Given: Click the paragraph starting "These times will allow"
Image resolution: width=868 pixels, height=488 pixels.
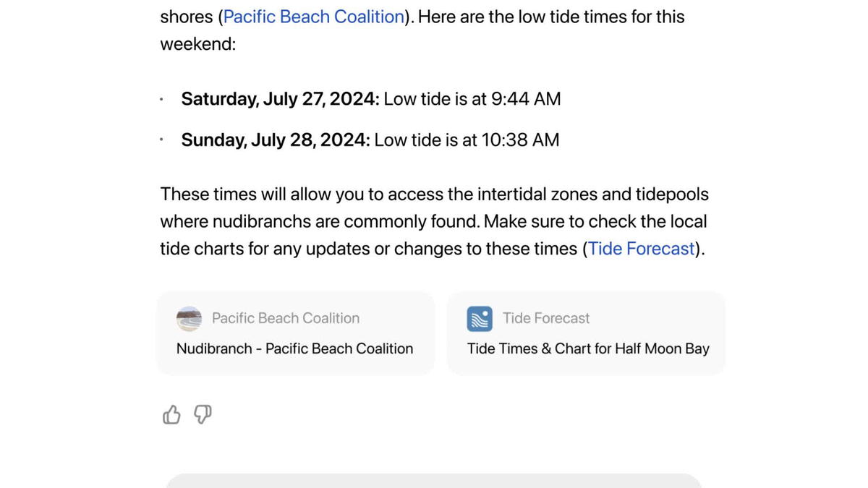Looking at the screenshot, I should click(434, 222).
